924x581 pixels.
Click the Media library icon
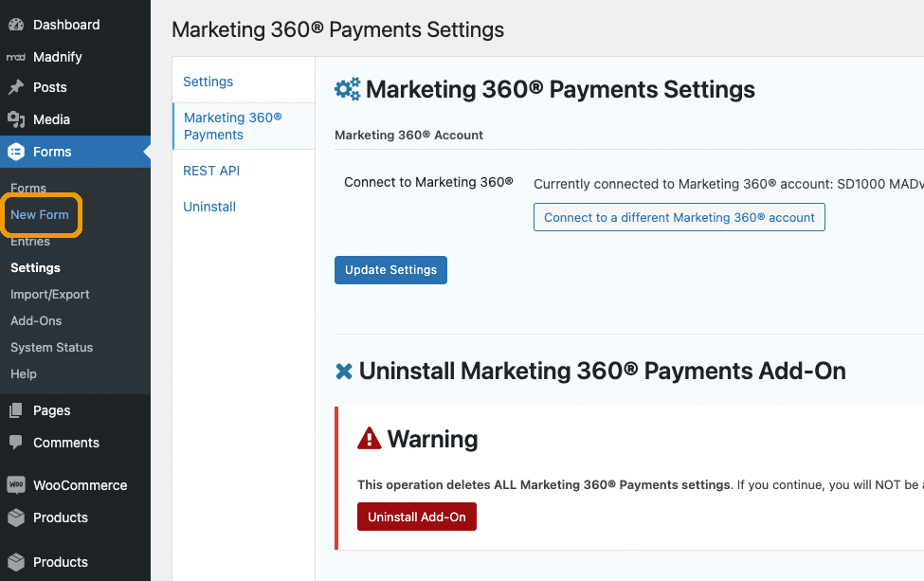pyautogui.click(x=16, y=119)
